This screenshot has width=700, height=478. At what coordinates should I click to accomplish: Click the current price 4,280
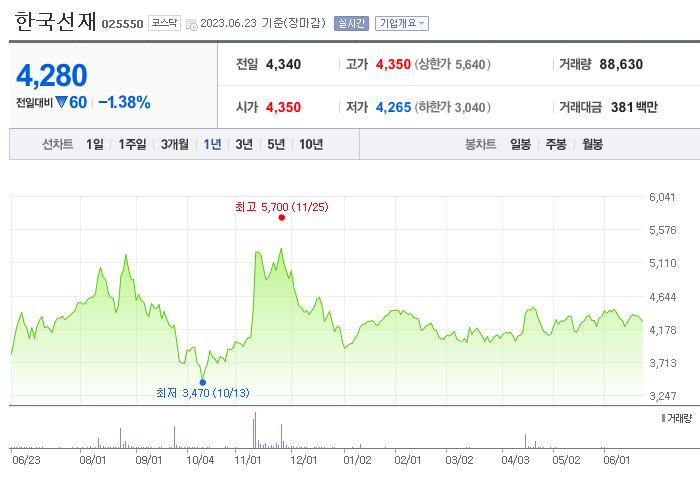click(52, 75)
